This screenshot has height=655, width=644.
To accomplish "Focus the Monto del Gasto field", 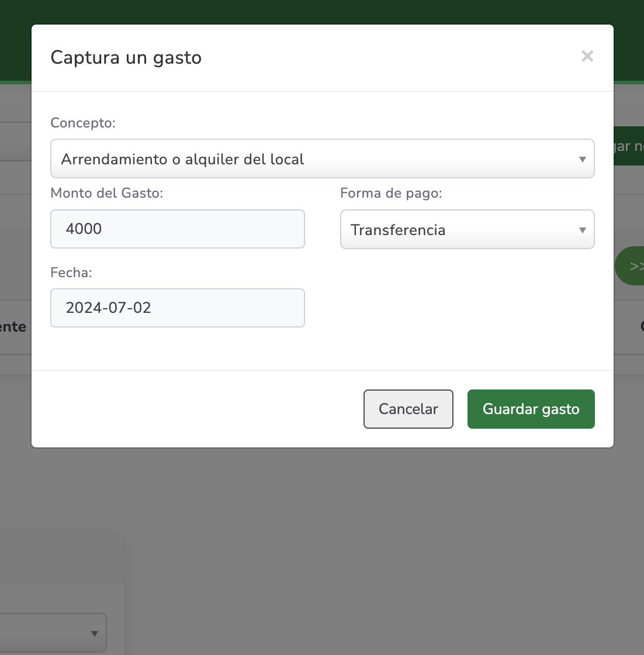I will [177, 229].
